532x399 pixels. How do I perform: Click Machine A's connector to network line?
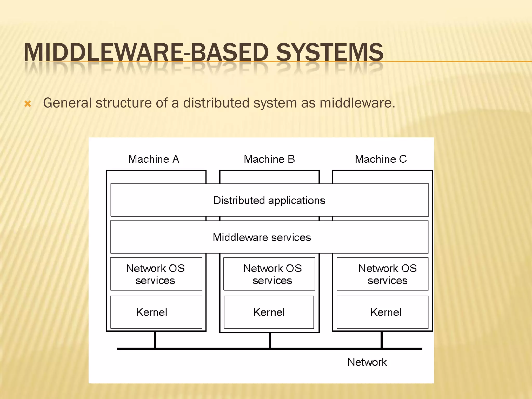155,340
